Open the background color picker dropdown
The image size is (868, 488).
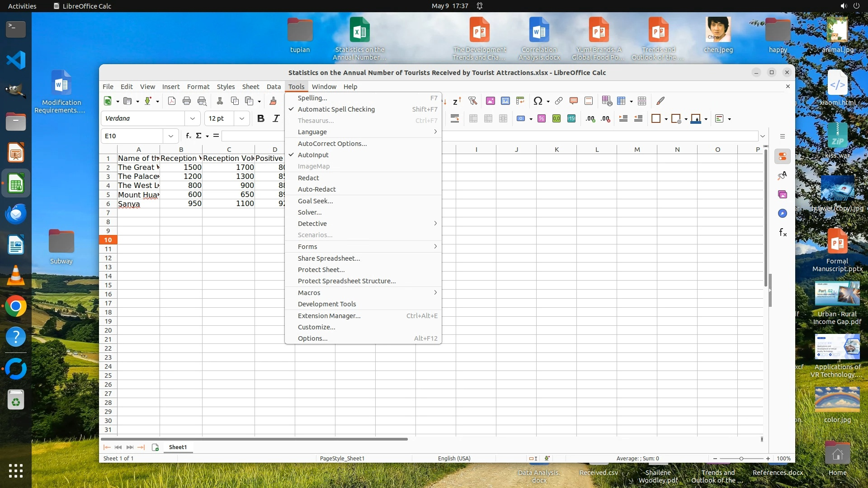pyautogui.click(x=706, y=119)
